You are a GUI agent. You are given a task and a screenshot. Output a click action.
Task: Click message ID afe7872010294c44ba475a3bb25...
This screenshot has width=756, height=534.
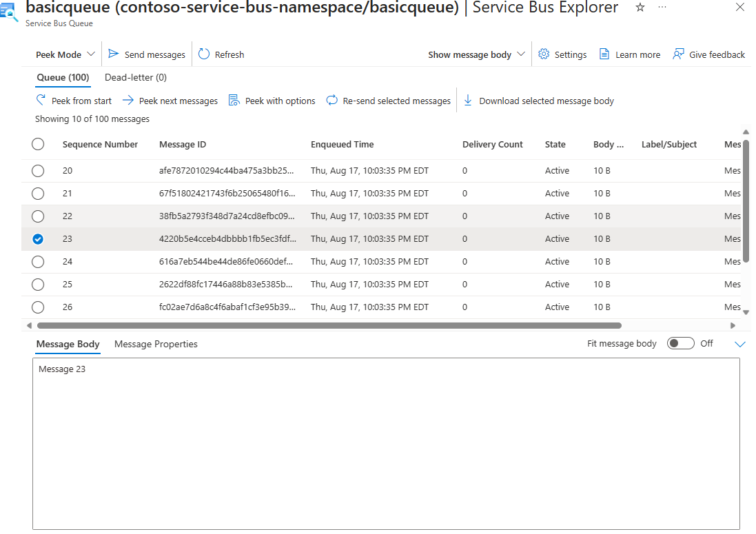[x=226, y=171]
